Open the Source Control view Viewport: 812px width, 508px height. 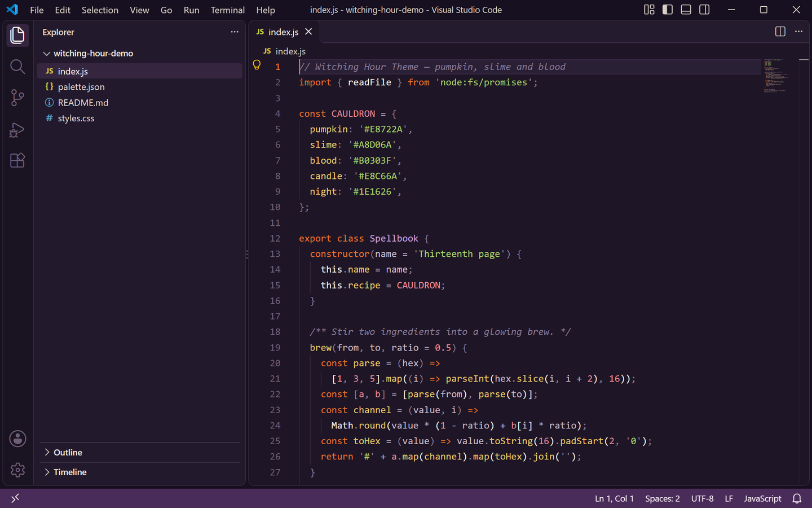[x=17, y=98]
